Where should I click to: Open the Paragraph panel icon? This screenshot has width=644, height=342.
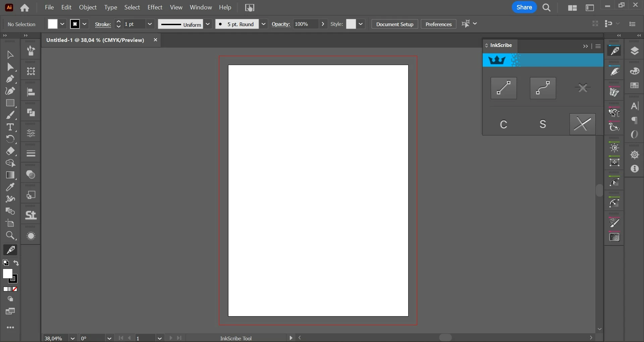[x=635, y=120]
